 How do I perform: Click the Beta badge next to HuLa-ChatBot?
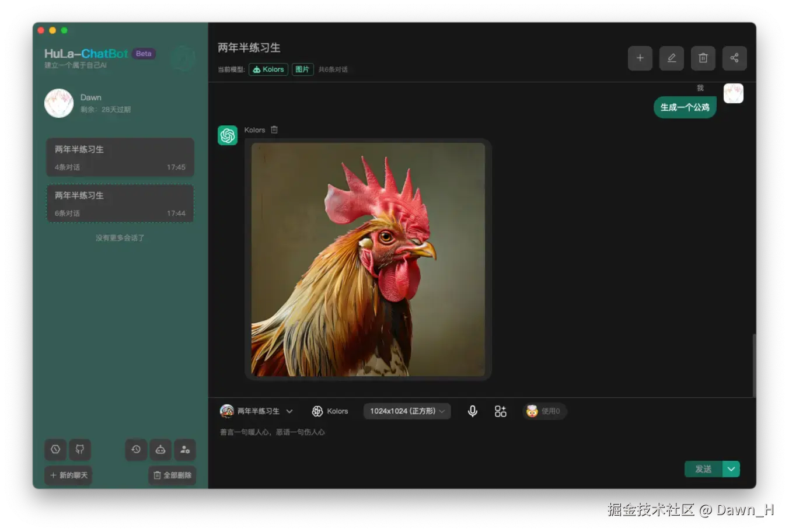144,54
